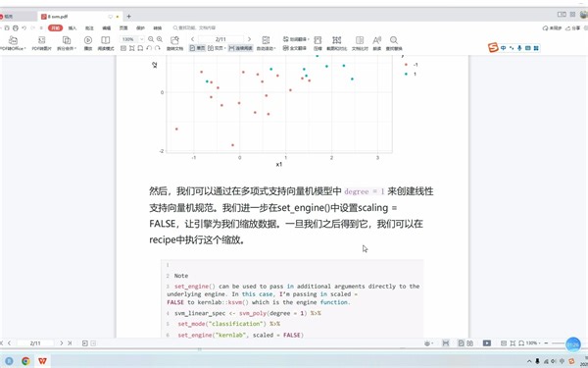Click the full-text translate button
The image size is (588, 368).
click(295, 48)
